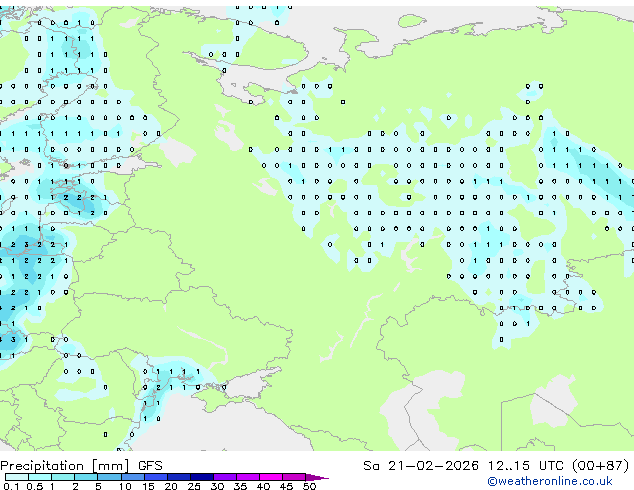Open the weatheronline.co.uk copyright link

coord(550,481)
